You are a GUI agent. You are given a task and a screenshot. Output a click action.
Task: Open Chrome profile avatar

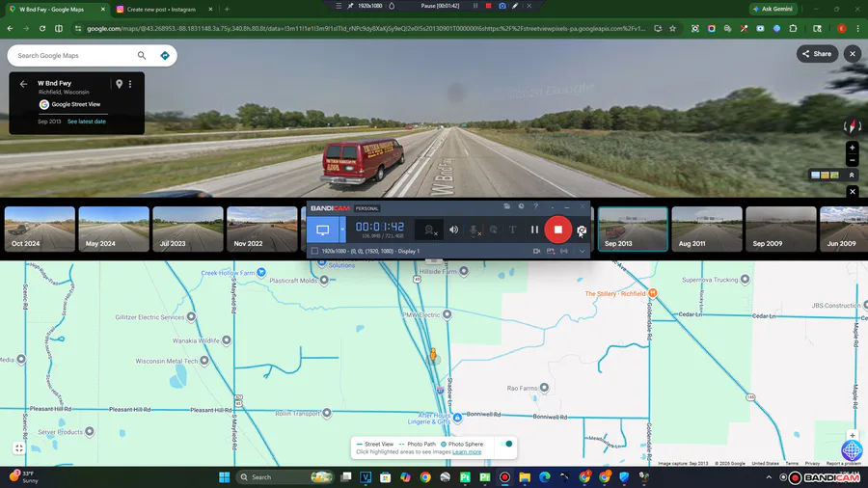click(x=841, y=28)
